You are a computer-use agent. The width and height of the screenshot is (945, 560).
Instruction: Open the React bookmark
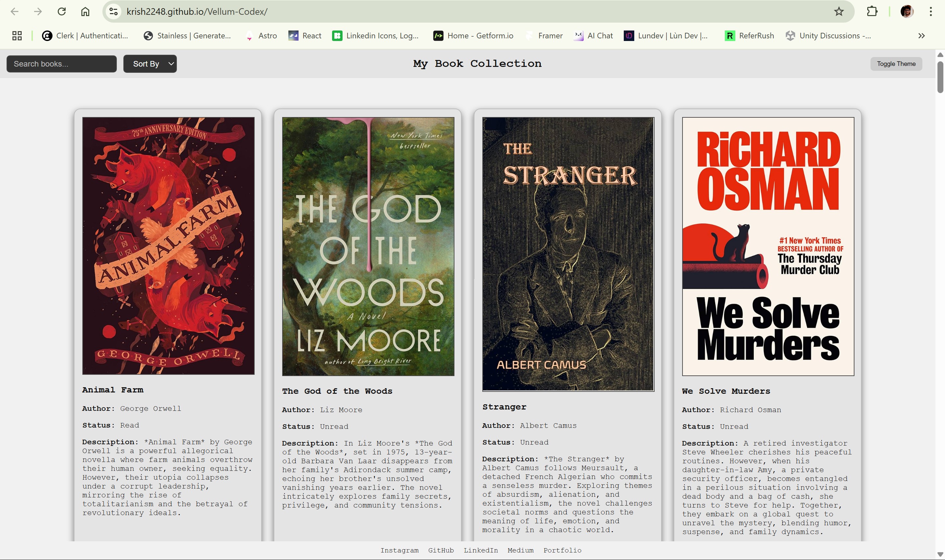click(x=305, y=36)
